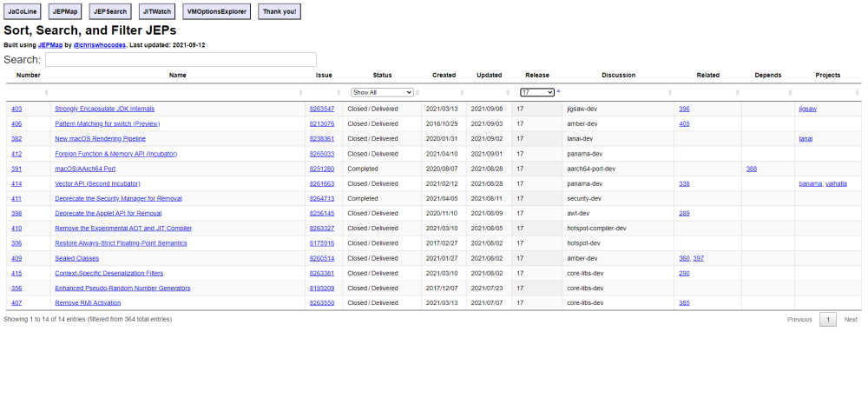Click the sort arrows for Related column
868x398 pixels.
click(737, 92)
